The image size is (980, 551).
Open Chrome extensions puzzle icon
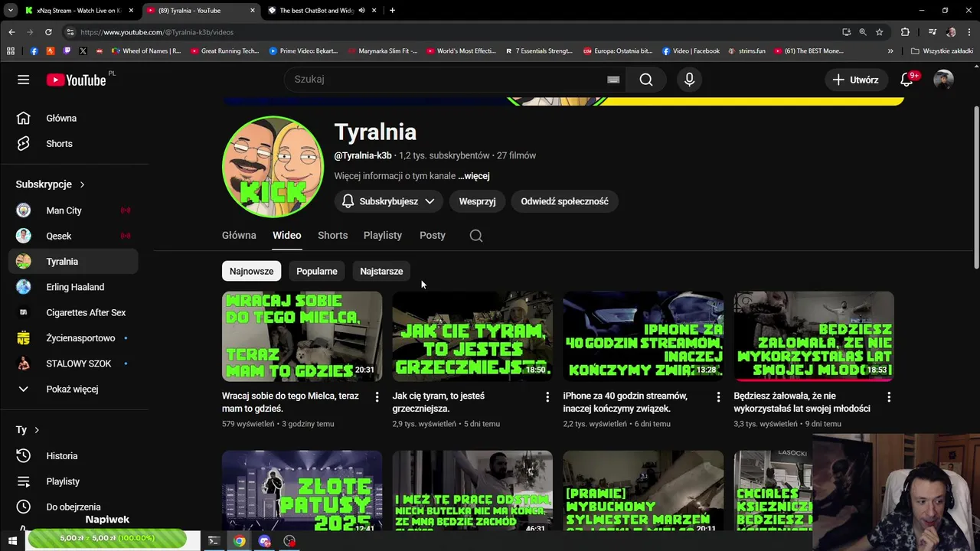pos(905,32)
